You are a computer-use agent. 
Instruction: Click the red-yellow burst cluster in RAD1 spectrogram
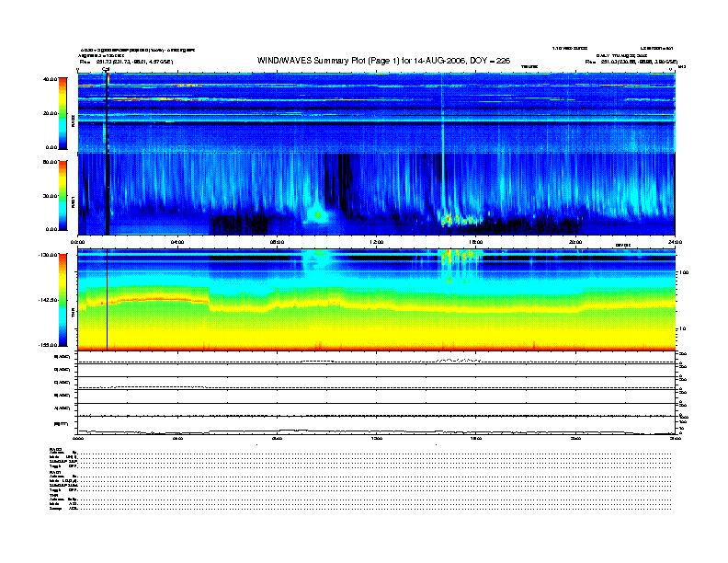click(x=461, y=219)
